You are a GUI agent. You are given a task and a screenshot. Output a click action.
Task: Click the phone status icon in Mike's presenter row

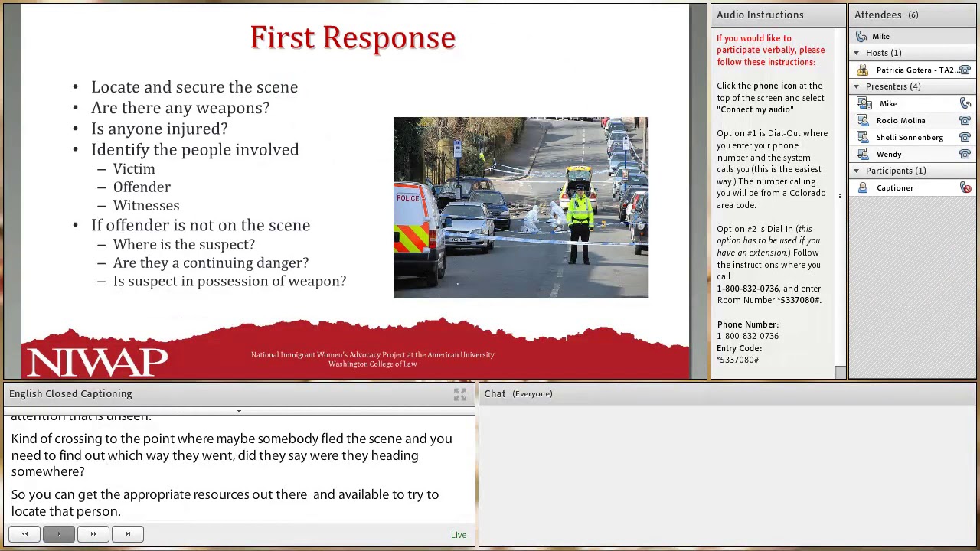tap(965, 104)
